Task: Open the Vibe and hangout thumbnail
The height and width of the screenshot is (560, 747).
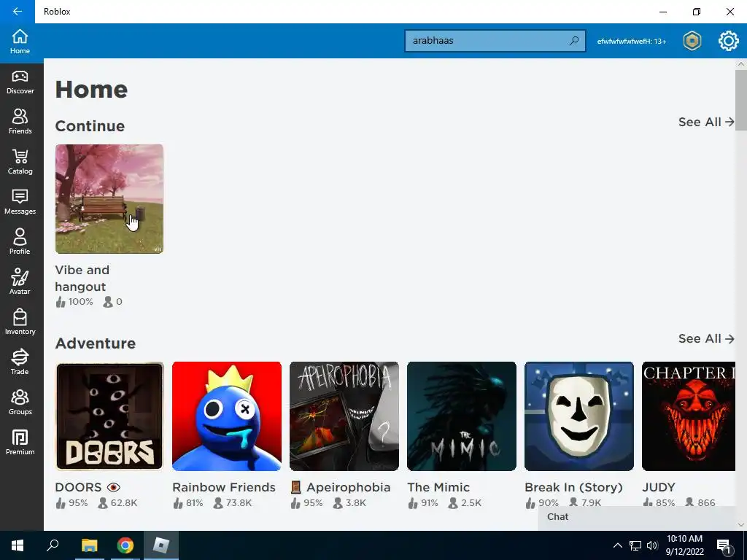Action: pyautogui.click(x=109, y=199)
